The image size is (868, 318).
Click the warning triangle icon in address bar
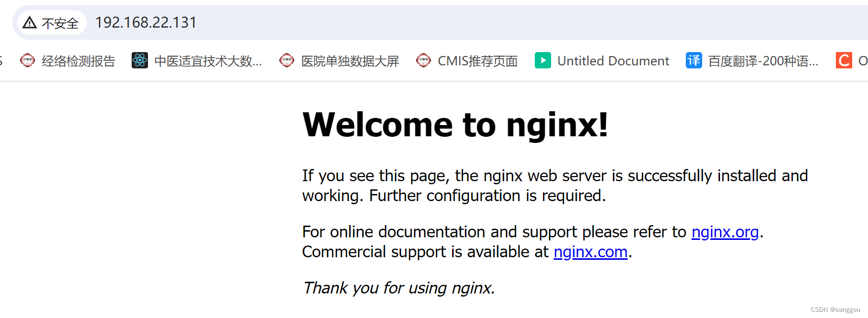[x=30, y=22]
